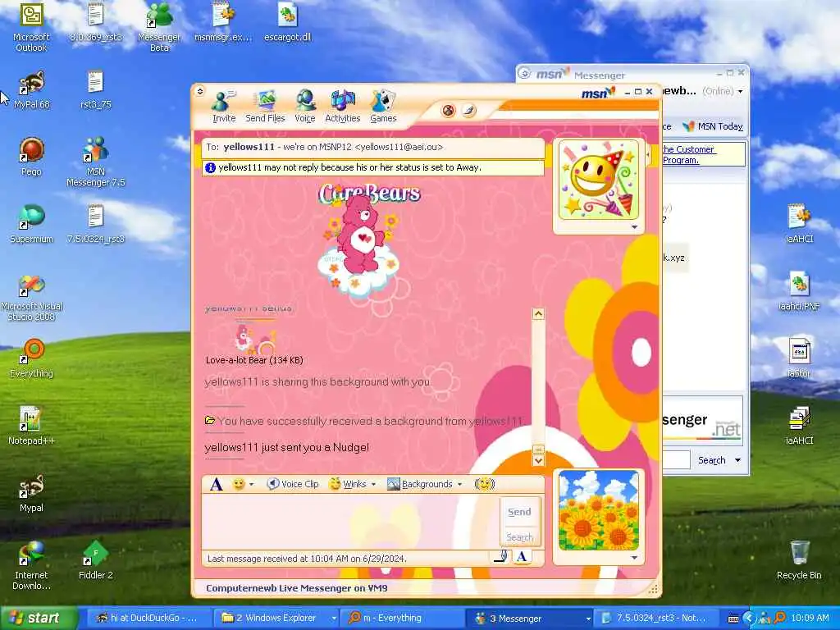This screenshot has height=630, width=840.
Task: Click scroll up arrow in conversation
Action: 538,314
